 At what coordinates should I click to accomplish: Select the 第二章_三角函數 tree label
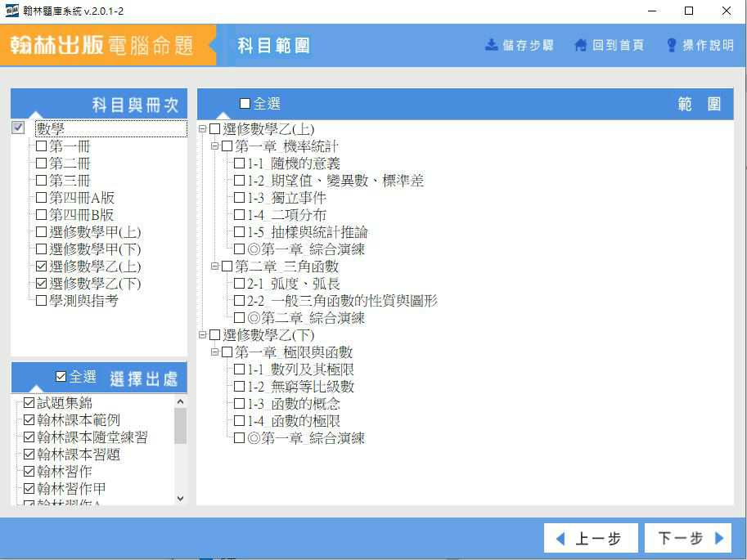(286, 267)
